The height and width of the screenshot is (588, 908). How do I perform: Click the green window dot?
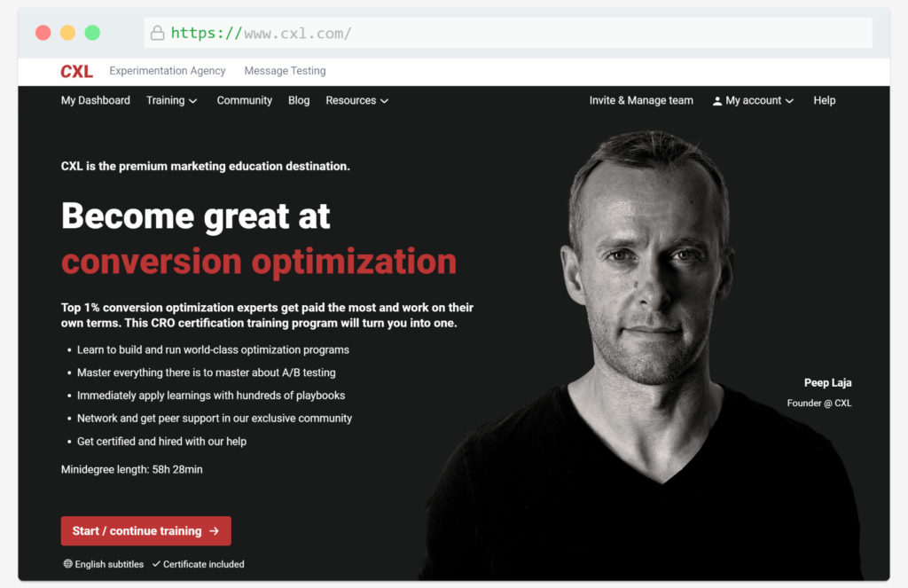point(92,33)
